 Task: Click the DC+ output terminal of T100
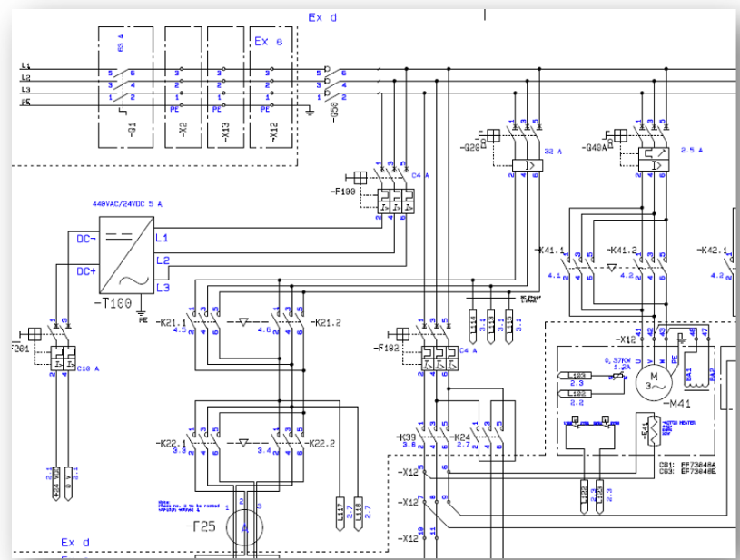point(88,271)
